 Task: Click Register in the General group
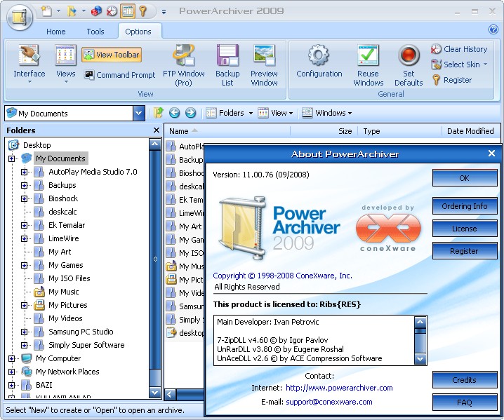[x=451, y=80]
